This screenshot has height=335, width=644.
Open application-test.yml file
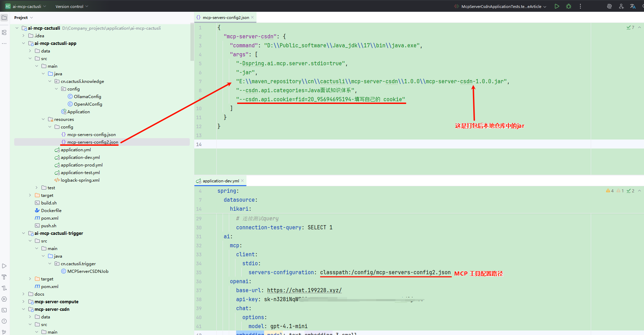point(80,173)
